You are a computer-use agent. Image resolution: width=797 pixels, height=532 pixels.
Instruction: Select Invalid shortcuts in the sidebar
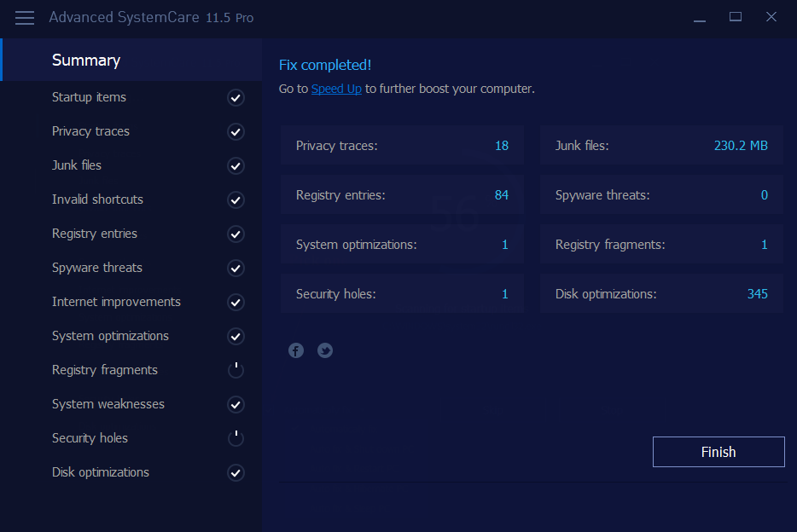(97, 199)
